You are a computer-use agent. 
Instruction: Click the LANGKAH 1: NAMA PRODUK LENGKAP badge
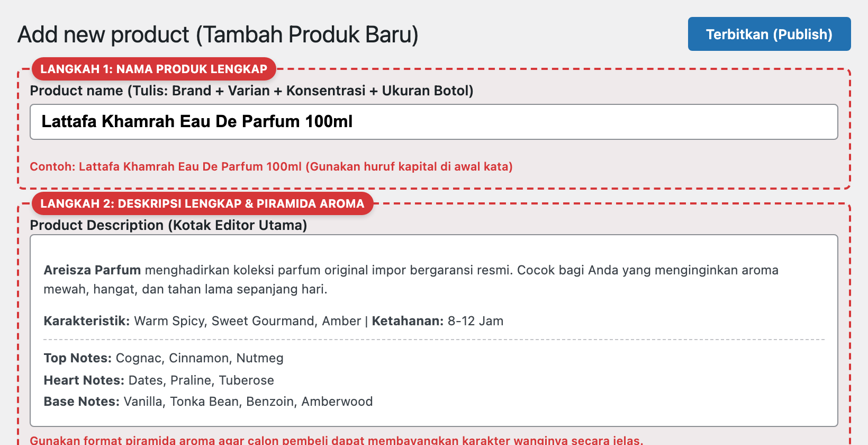pyautogui.click(x=154, y=69)
